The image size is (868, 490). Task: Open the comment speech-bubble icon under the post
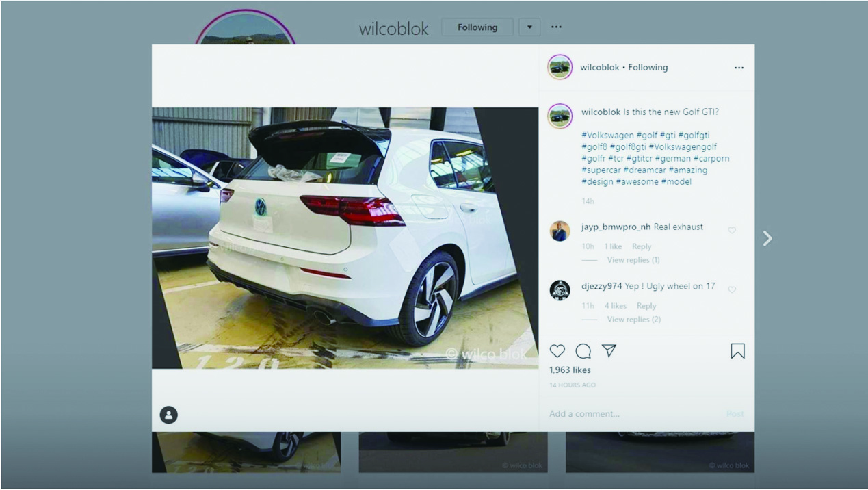pyautogui.click(x=583, y=351)
